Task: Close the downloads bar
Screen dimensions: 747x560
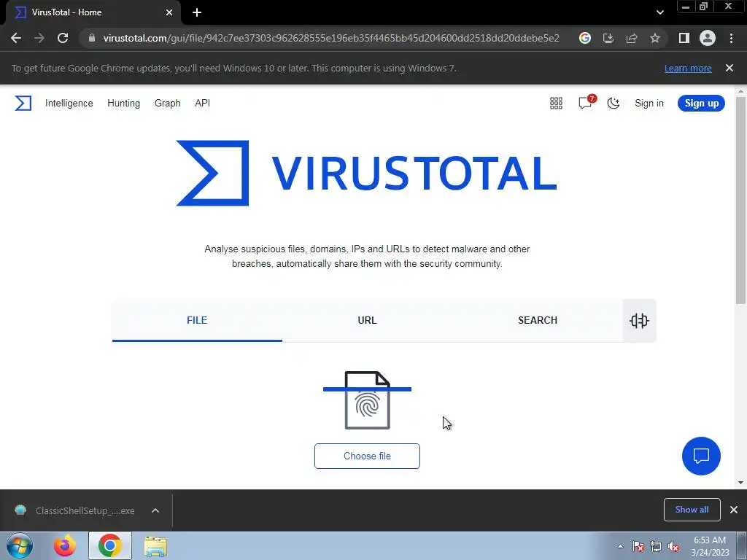Action: 734,510
